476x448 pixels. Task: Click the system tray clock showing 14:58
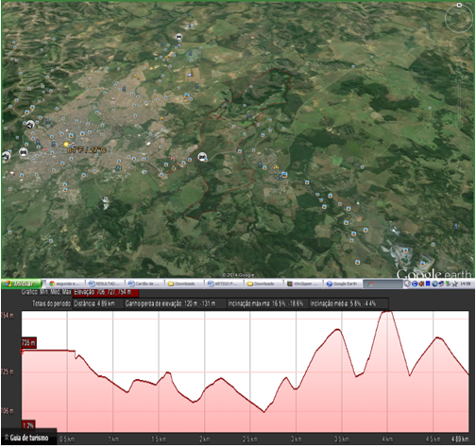(x=466, y=284)
